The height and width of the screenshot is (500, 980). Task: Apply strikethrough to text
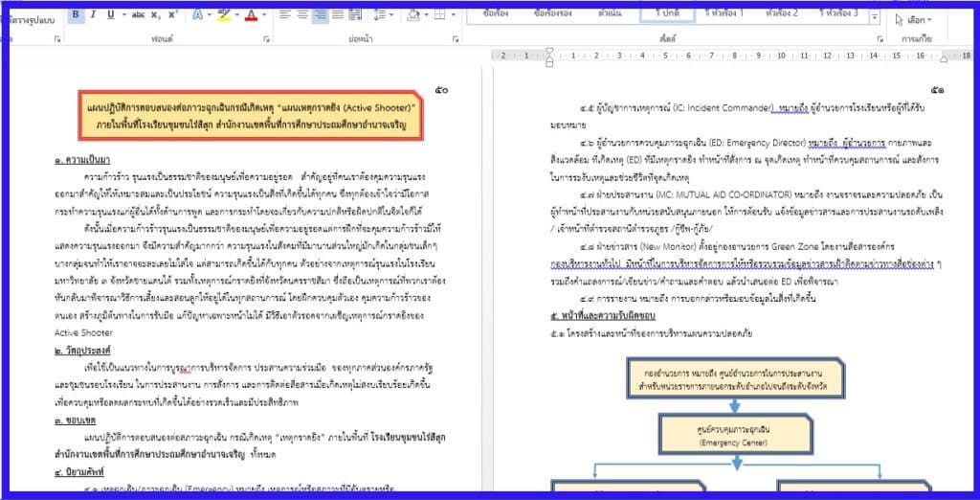[x=140, y=15]
